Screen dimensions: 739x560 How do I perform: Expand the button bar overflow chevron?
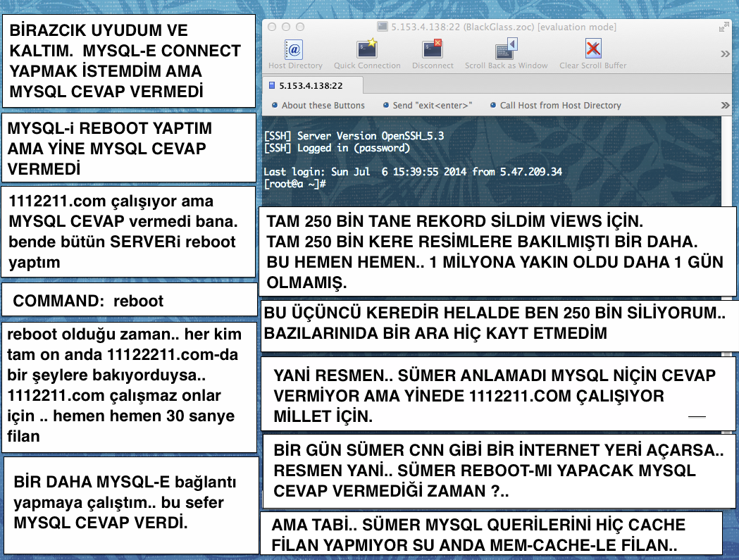726,105
